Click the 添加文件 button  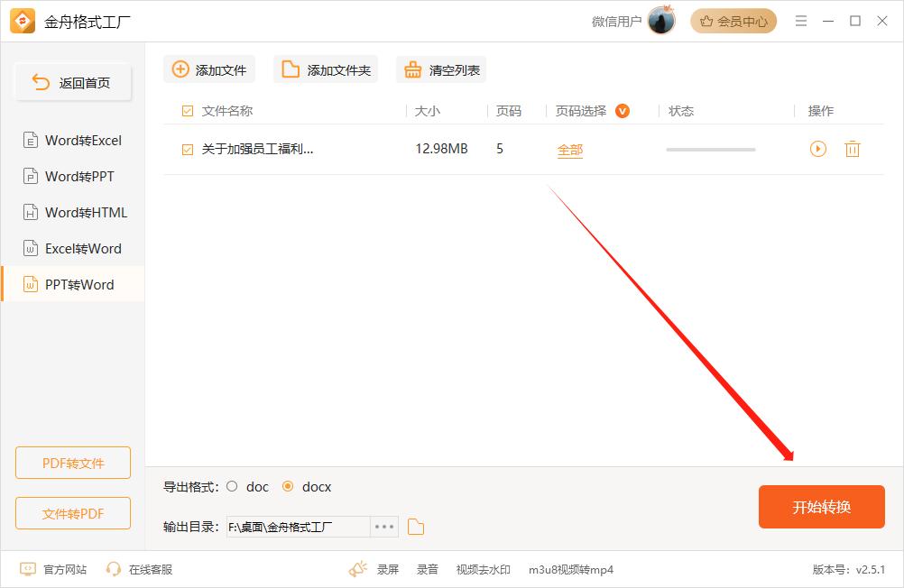coord(209,69)
